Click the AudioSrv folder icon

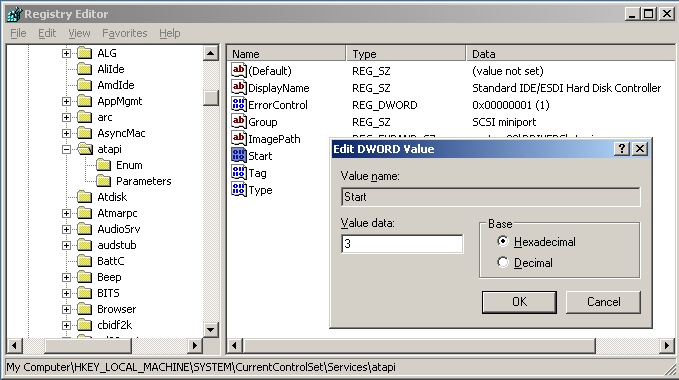[x=84, y=229]
